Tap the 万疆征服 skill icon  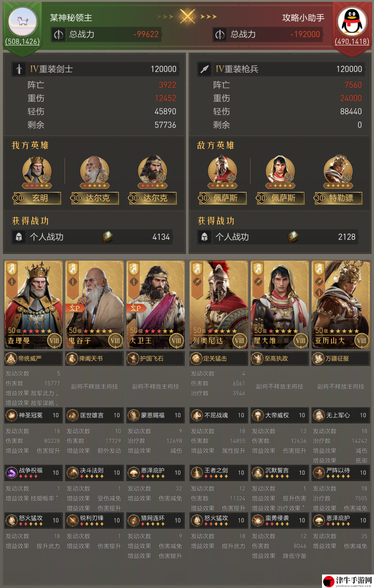[x=318, y=358]
